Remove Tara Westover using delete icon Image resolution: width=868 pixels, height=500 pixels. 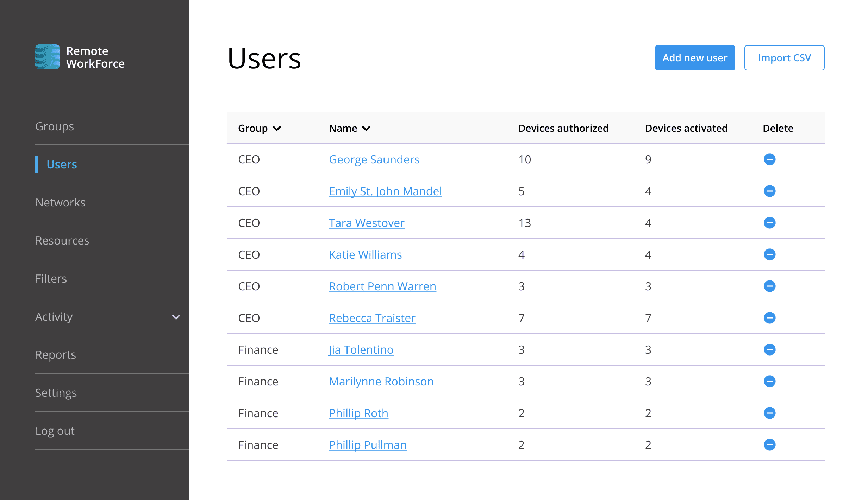(769, 223)
